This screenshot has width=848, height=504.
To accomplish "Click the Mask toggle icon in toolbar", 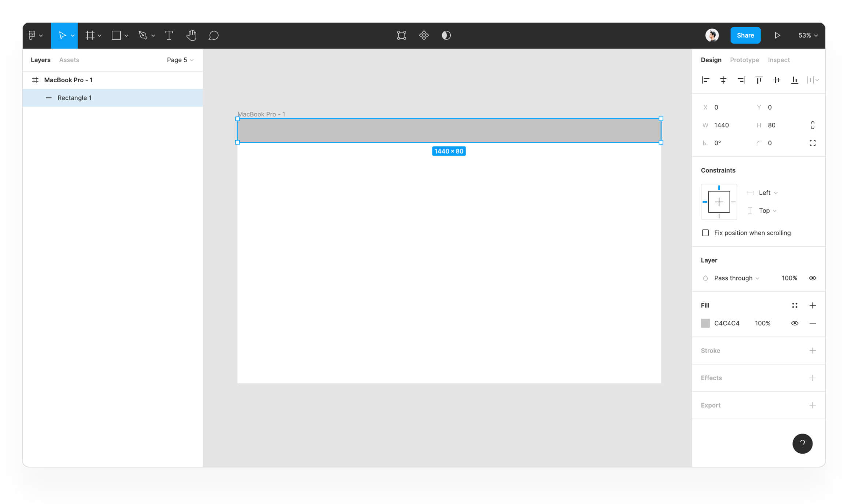I will coord(446,35).
